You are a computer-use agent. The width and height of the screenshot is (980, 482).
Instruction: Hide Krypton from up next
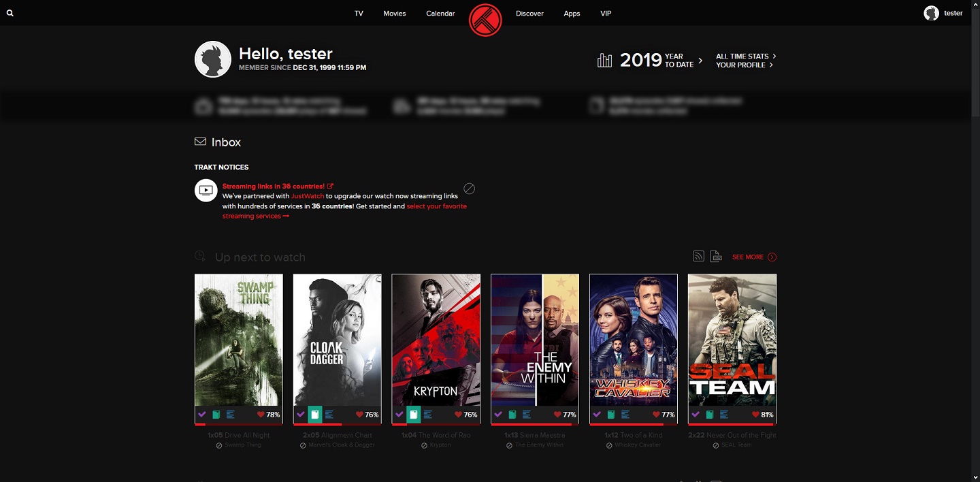coord(424,445)
